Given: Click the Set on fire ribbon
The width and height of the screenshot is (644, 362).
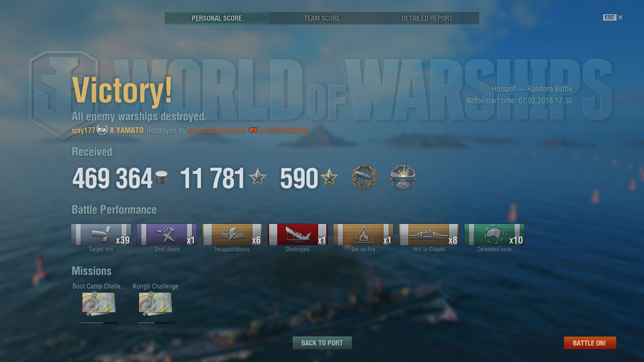Looking at the screenshot, I should [x=363, y=234].
